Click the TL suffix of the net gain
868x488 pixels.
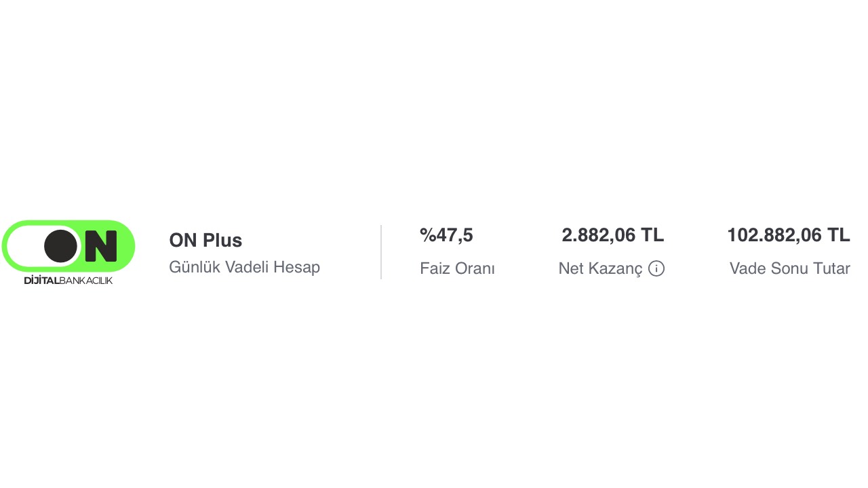coord(652,236)
